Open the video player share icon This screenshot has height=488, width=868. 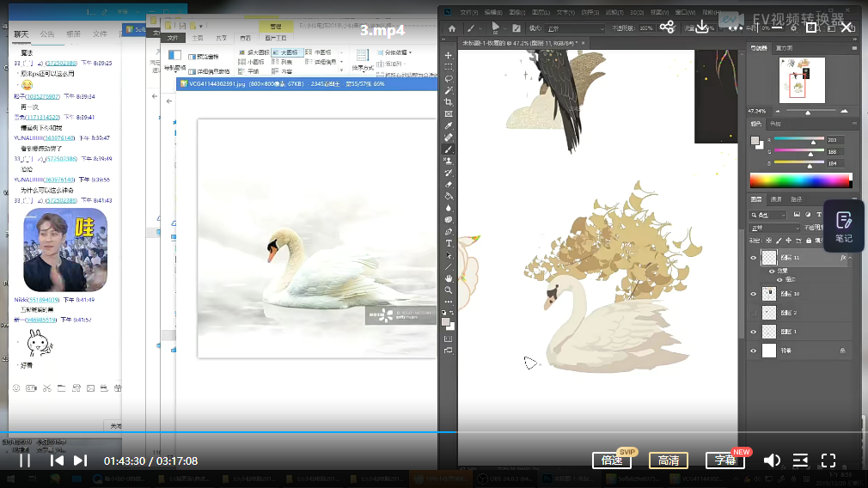pyautogui.click(x=667, y=27)
